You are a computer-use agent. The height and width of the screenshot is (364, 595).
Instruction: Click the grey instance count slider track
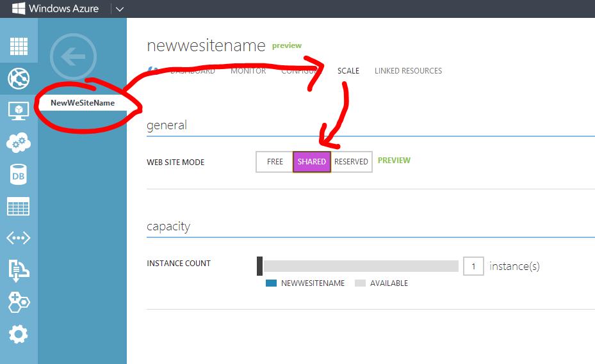361,266
